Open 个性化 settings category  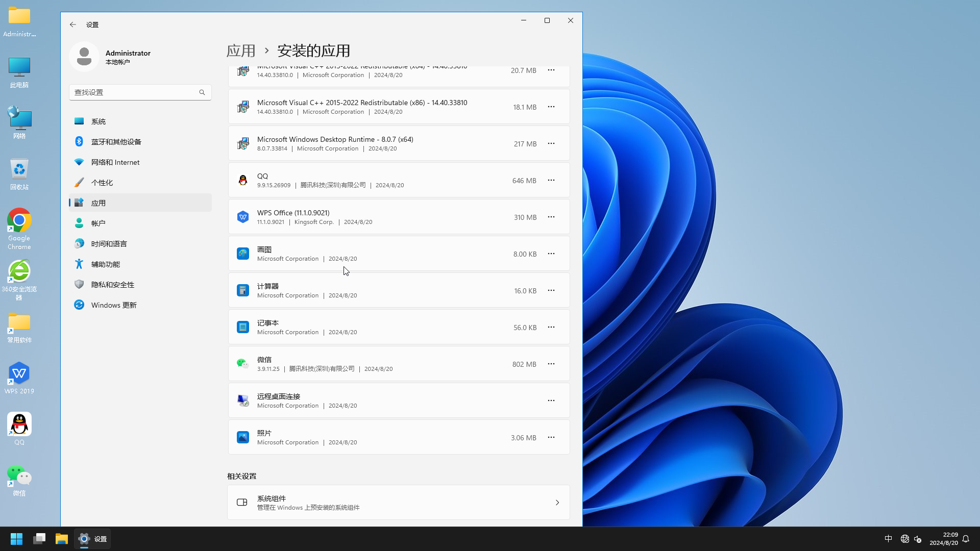pyautogui.click(x=140, y=183)
